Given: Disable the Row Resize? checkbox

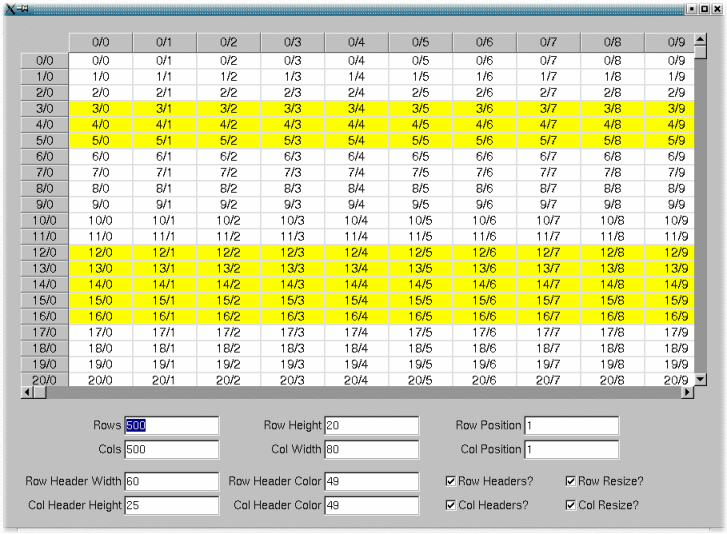Looking at the screenshot, I should (x=571, y=481).
